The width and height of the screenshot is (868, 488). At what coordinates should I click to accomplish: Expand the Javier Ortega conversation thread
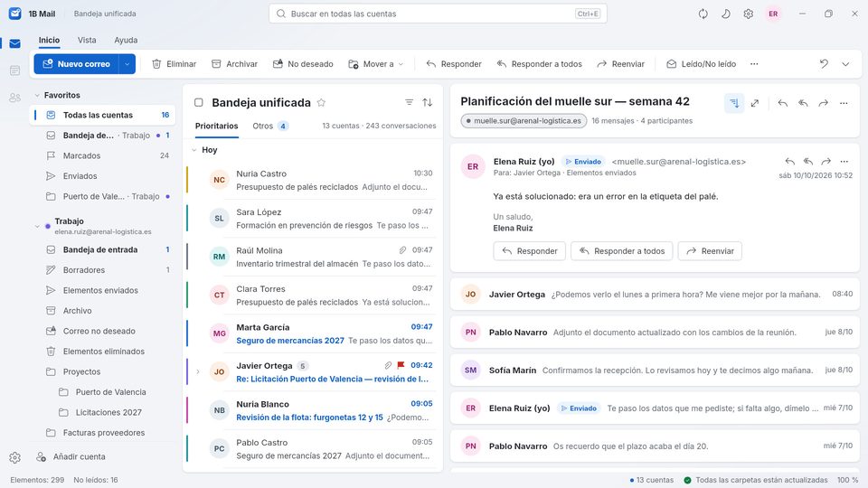[x=198, y=371]
